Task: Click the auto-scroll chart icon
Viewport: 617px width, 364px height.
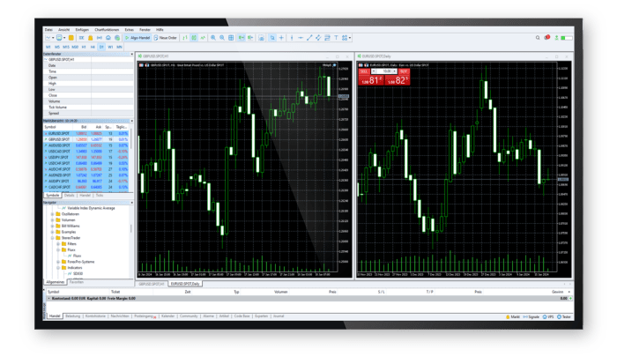Action: tap(241, 38)
